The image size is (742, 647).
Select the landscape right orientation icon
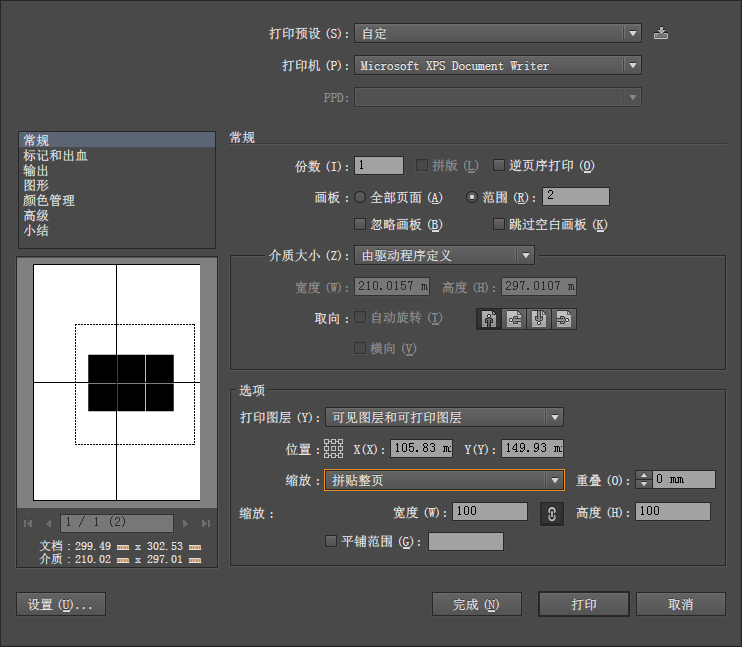pos(564,319)
